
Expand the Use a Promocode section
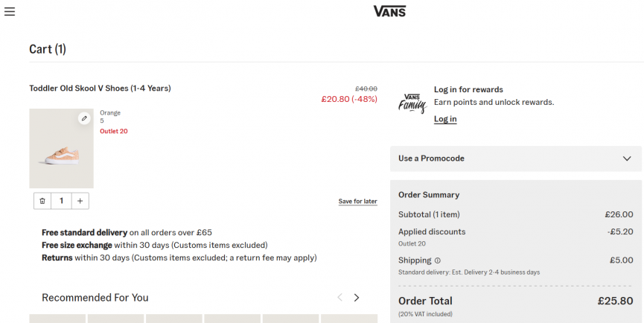515,159
